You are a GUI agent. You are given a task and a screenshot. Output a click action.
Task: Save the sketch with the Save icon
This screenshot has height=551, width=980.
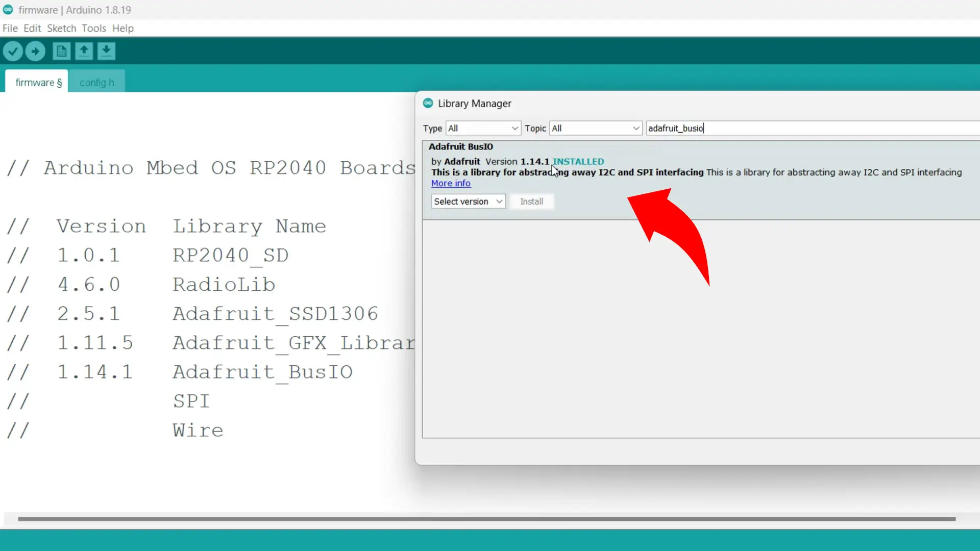[x=106, y=51]
